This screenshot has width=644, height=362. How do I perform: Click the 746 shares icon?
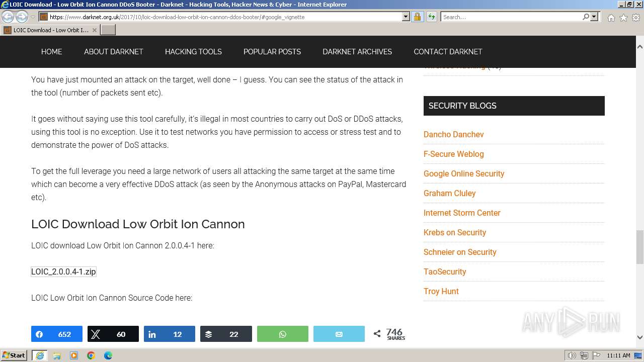pos(377,334)
